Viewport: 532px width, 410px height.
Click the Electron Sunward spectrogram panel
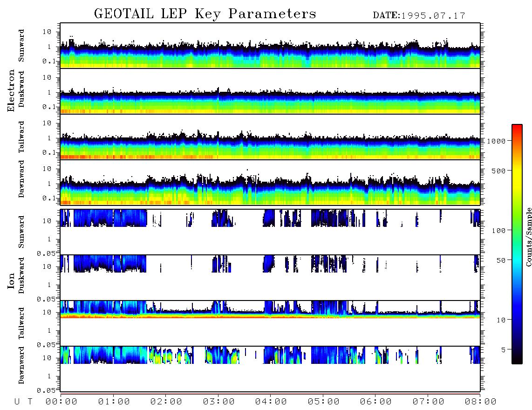pos(270,46)
